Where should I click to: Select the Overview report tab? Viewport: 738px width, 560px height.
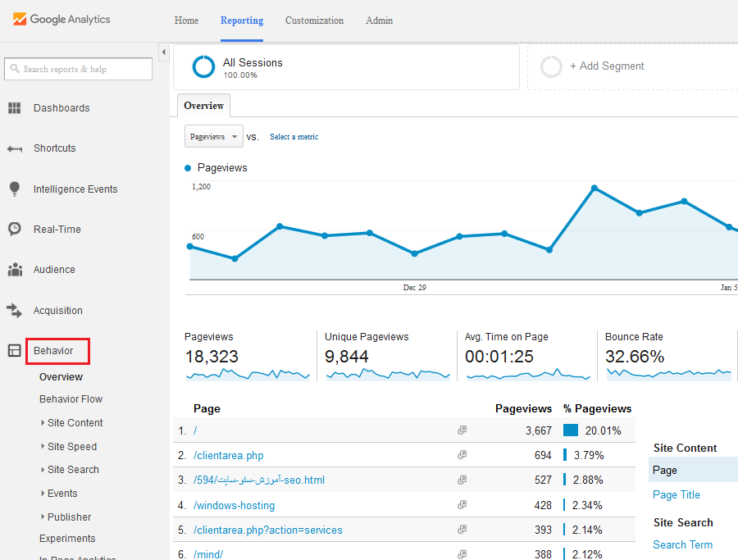pos(204,106)
